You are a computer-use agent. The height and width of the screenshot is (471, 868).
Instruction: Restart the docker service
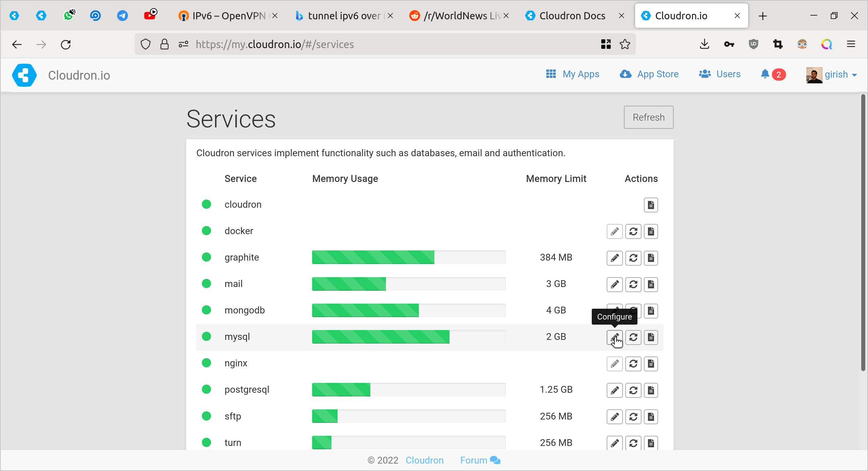[633, 231]
